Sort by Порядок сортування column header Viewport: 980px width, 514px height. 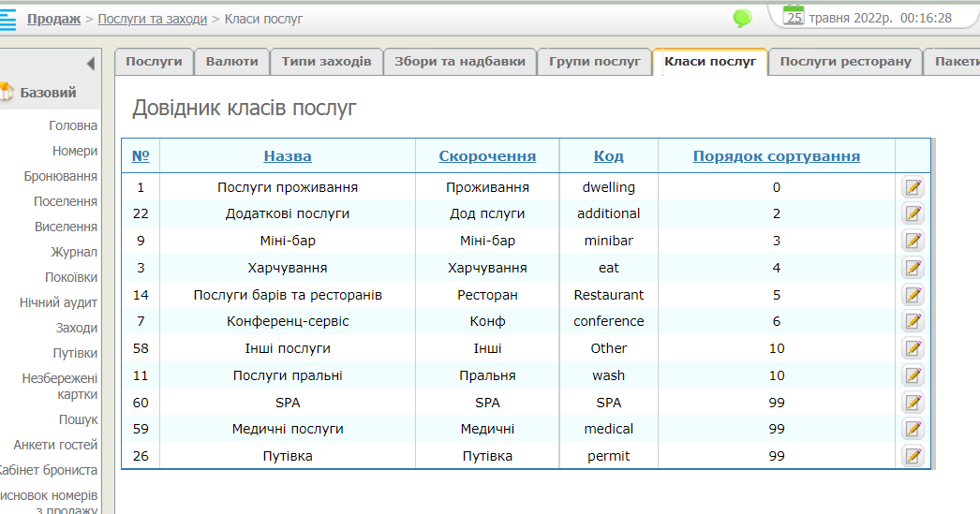[x=776, y=156]
